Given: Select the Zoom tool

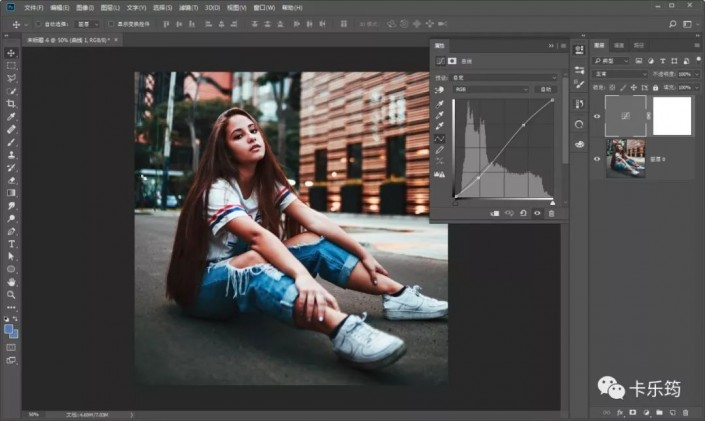Looking at the screenshot, I should tap(11, 295).
